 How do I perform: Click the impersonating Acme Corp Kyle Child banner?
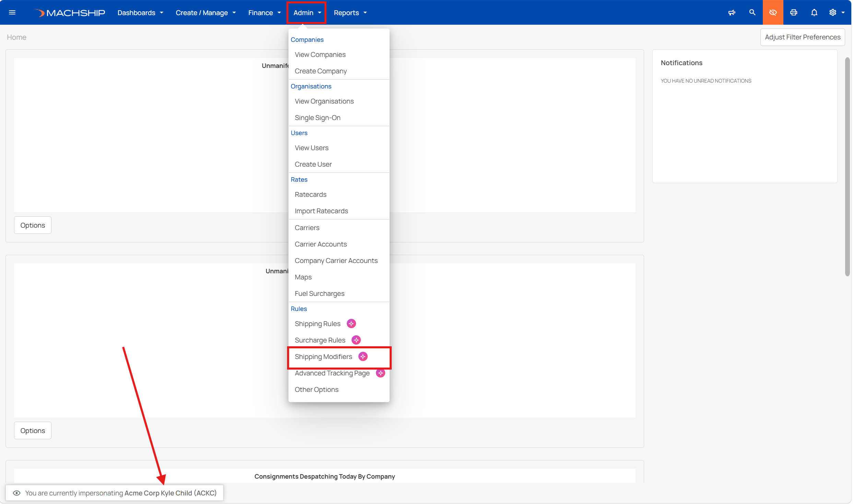(x=115, y=493)
